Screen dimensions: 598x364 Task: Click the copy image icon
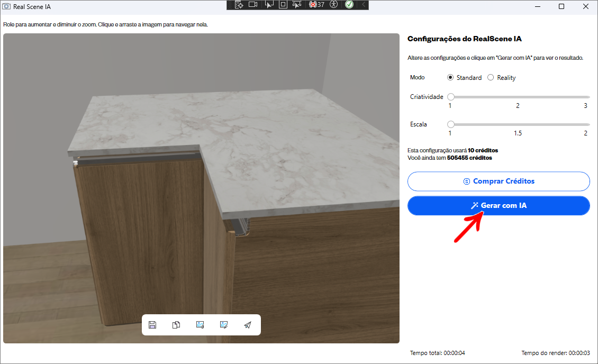coord(176,325)
